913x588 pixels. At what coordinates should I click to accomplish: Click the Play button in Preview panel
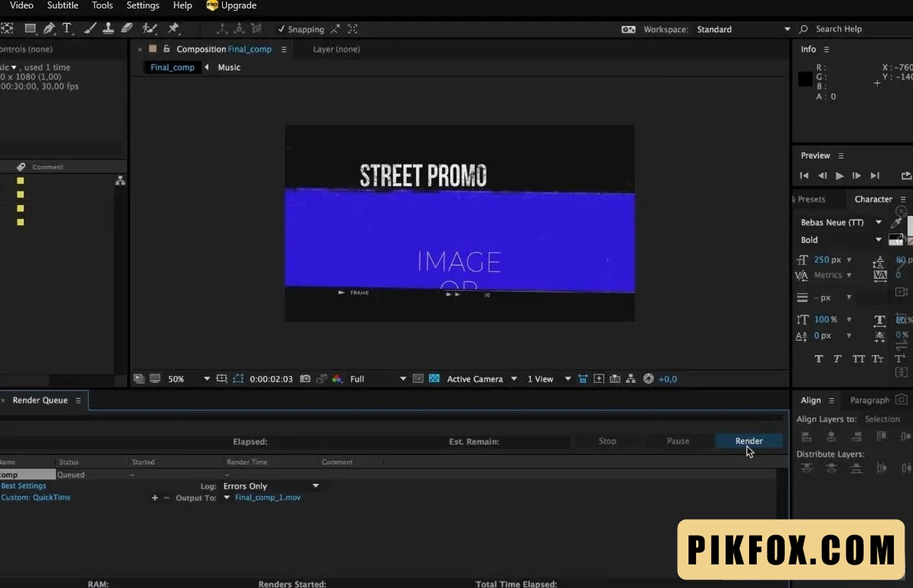coord(839,175)
